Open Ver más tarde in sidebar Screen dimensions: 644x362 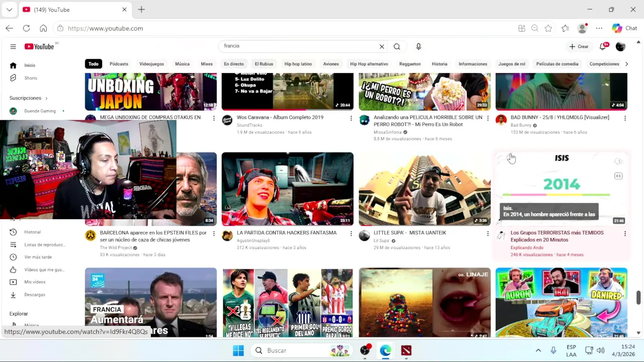pyautogui.click(x=38, y=257)
